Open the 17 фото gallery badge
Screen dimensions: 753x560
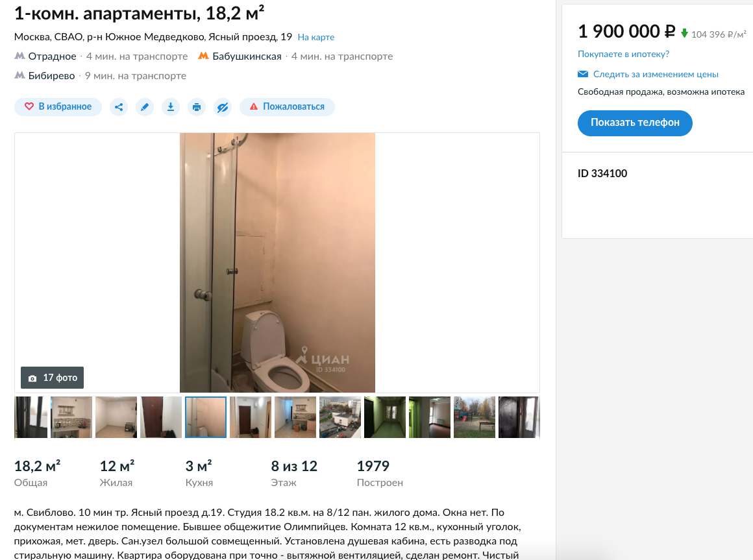pyautogui.click(x=53, y=378)
